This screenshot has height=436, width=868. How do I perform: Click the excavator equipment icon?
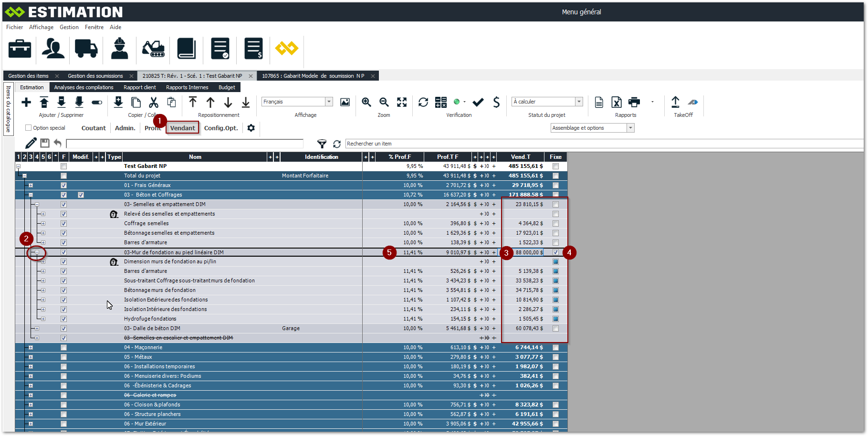coord(153,49)
